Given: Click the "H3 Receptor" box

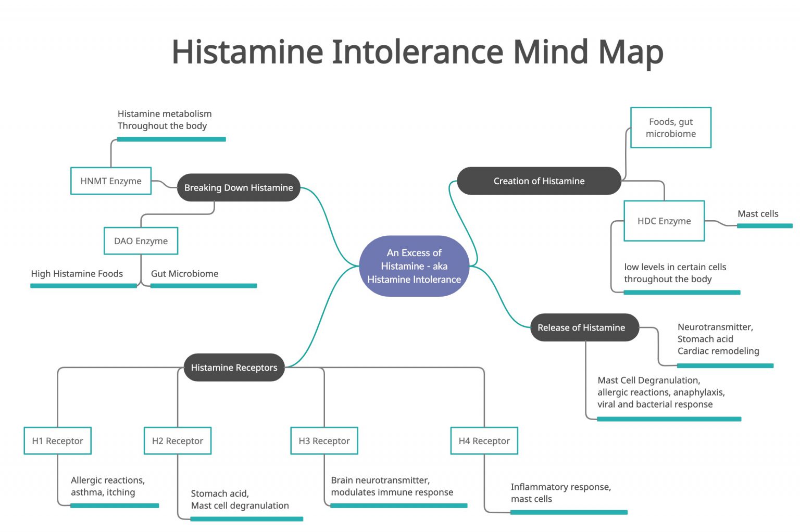Looking at the screenshot, I should [324, 440].
